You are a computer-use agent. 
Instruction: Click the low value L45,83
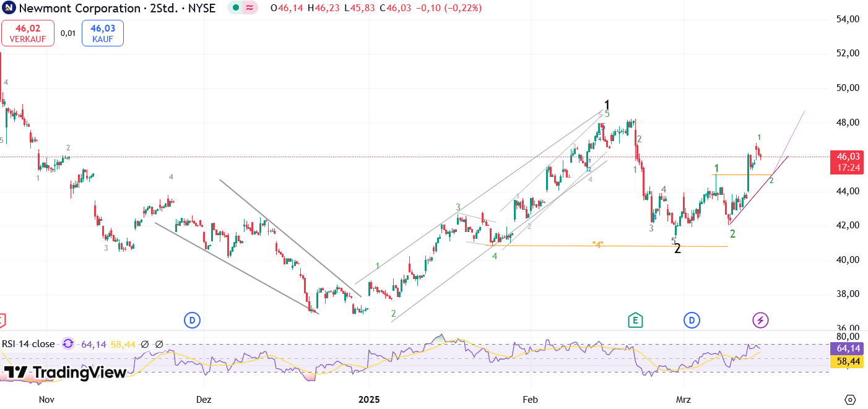pyautogui.click(x=360, y=8)
